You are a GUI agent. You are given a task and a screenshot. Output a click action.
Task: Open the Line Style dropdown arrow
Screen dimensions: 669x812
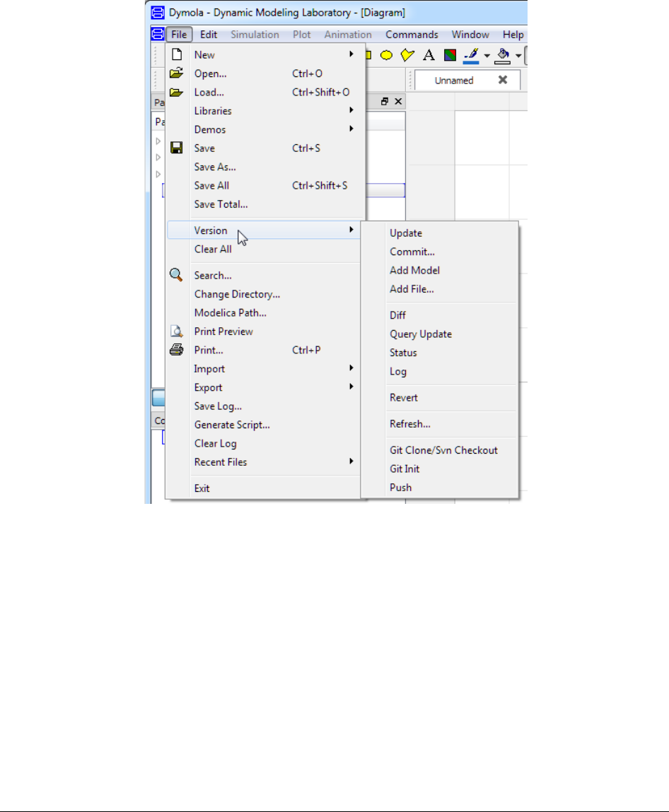coord(487,55)
